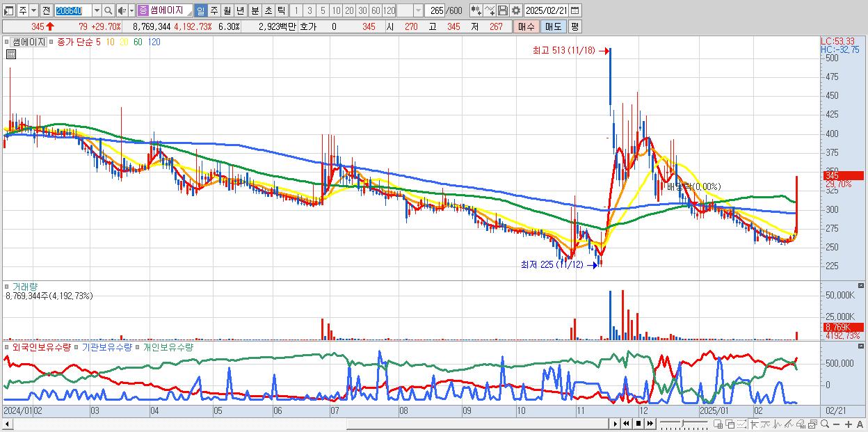The height and width of the screenshot is (432, 868).
Task: Choose the 60 interval button
Action: [x=376, y=10]
